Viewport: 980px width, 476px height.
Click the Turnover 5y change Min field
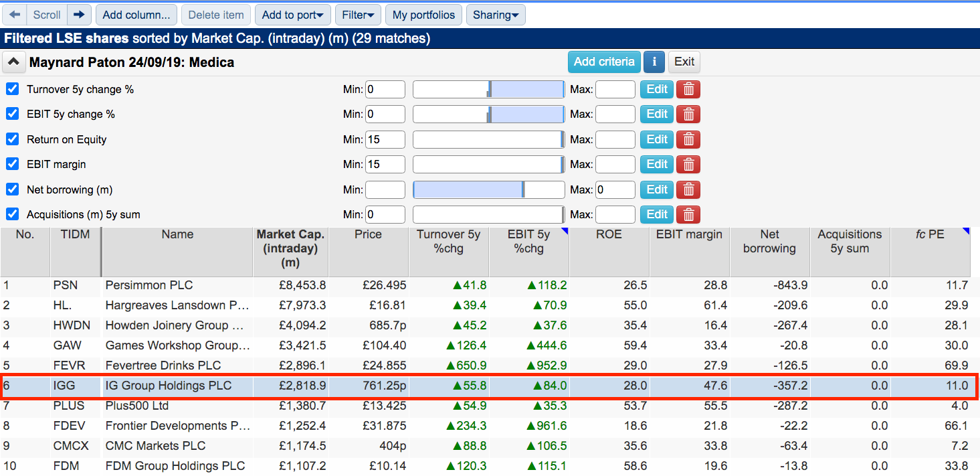point(385,89)
